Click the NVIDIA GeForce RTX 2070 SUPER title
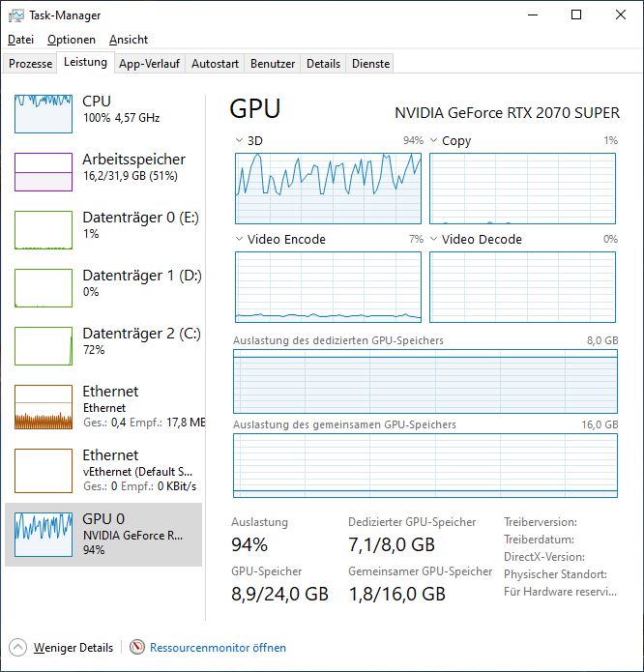The width and height of the screenshot is (644, 672). click(507, 113)
